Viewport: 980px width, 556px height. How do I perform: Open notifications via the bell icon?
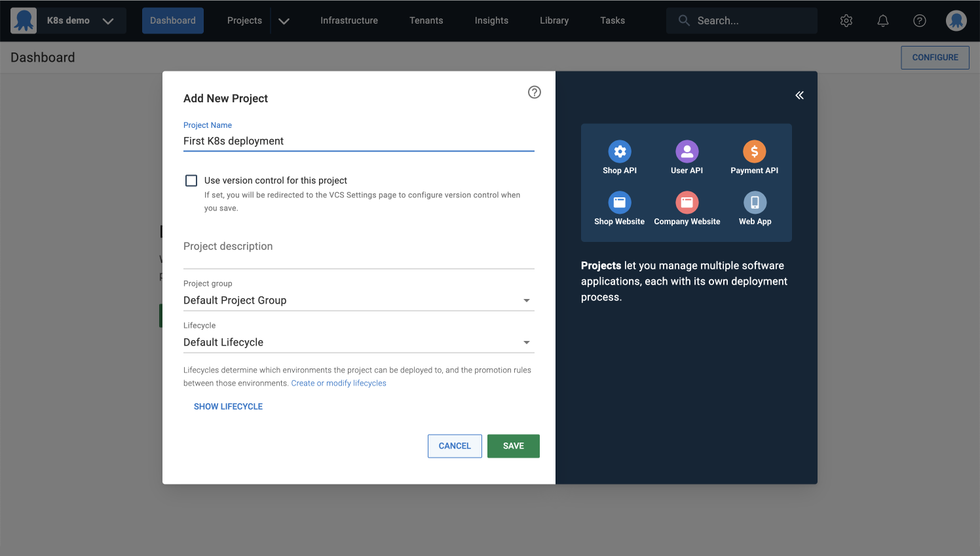[882, 20]
